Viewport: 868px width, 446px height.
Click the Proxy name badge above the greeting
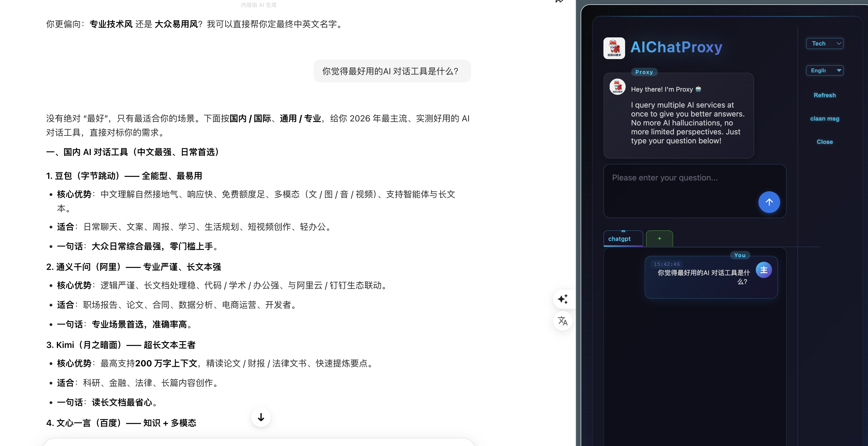[x=644, y=72]
